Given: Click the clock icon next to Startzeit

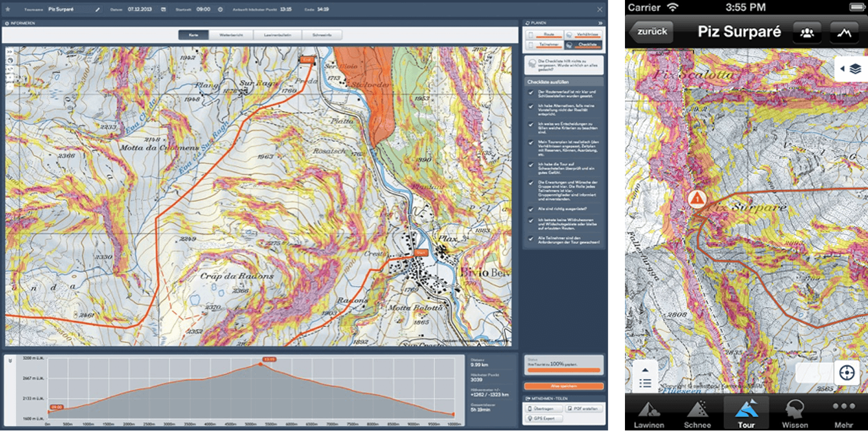Looking at the screenshot, I should (x=220, y=10).
